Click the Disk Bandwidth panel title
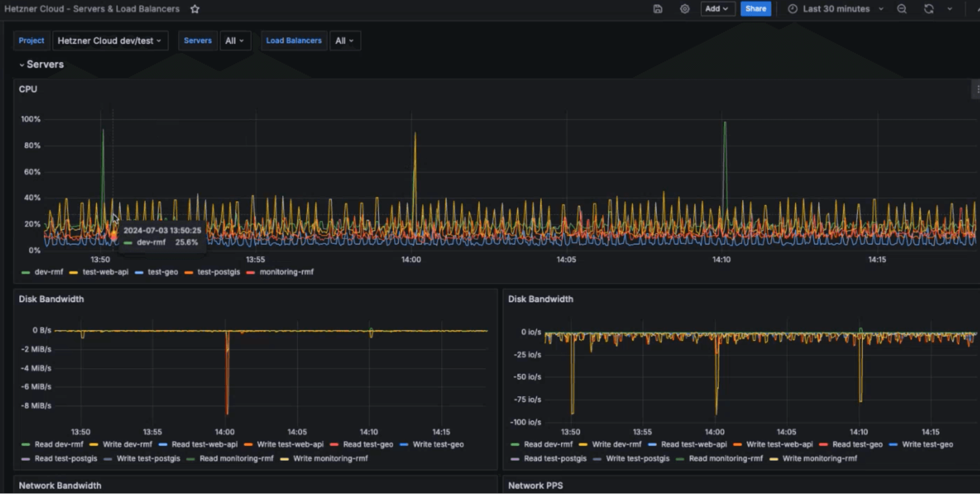This screenshot has height=494, width=980. 51,299
